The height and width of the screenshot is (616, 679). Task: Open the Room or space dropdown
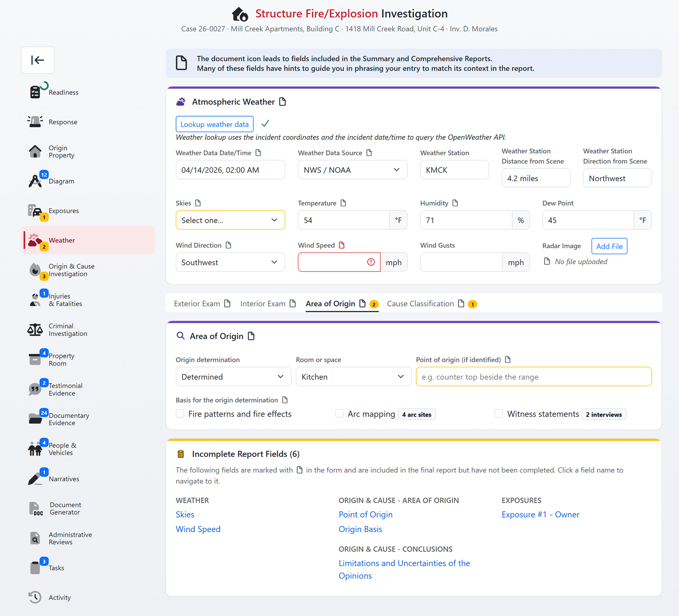coord(354,377)
